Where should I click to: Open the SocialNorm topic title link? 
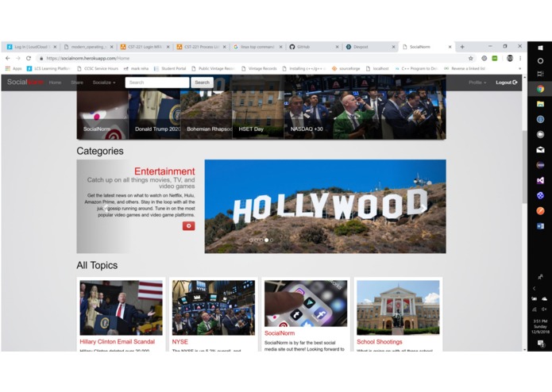(x=280, y=333)
